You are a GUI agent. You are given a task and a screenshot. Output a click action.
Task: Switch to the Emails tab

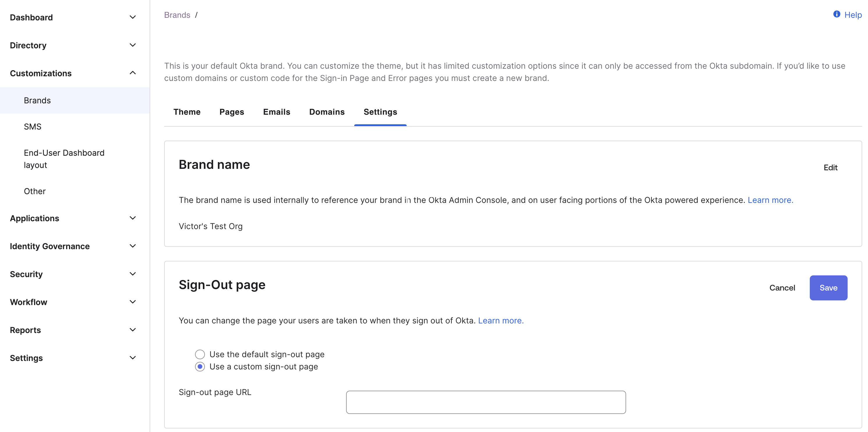(x=277, y=111)
